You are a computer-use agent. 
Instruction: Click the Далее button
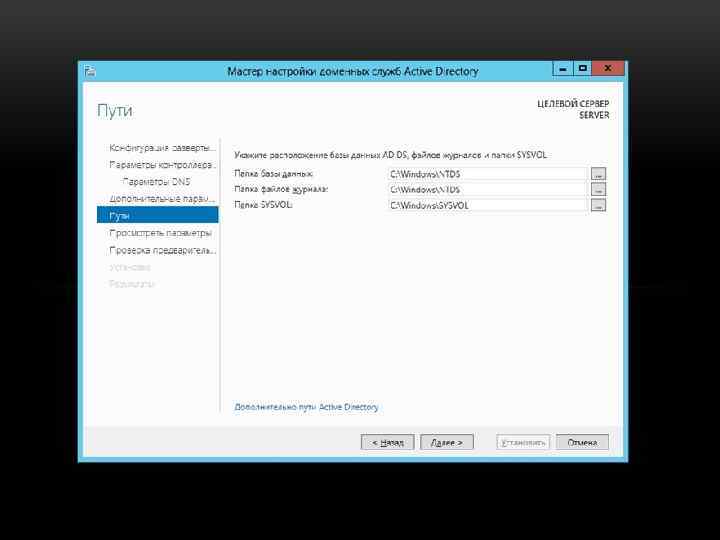(x=447, y=442)
